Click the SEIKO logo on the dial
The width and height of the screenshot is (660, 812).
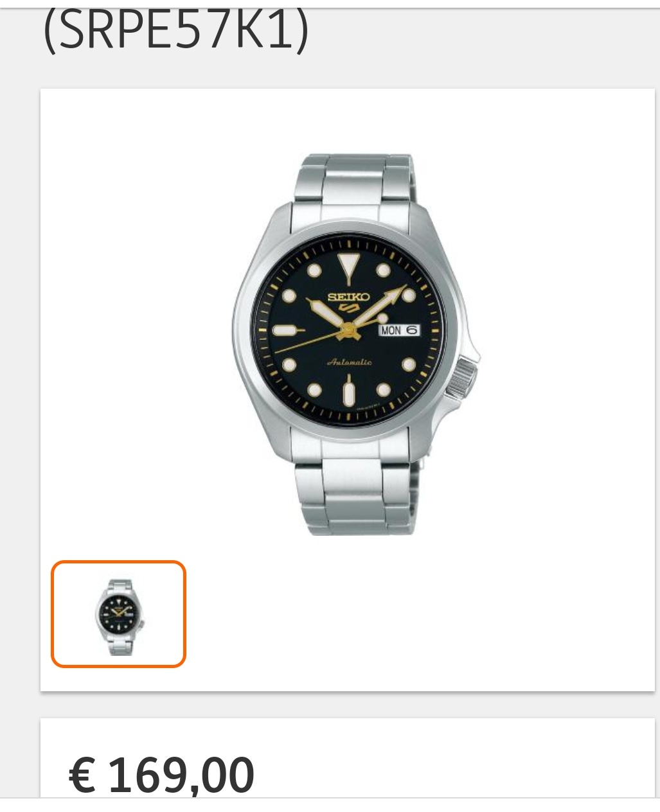[348, 297]
